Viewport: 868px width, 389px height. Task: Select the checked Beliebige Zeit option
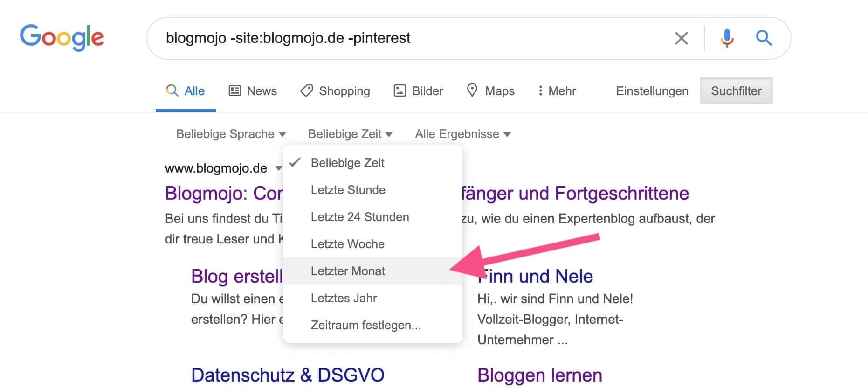coord(347,163)
